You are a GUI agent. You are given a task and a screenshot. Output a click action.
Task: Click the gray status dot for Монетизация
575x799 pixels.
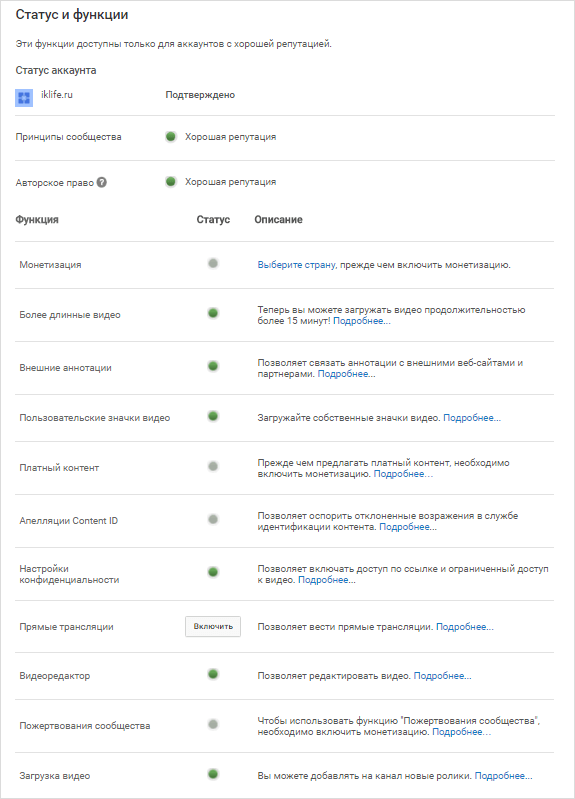pos(213,263)
